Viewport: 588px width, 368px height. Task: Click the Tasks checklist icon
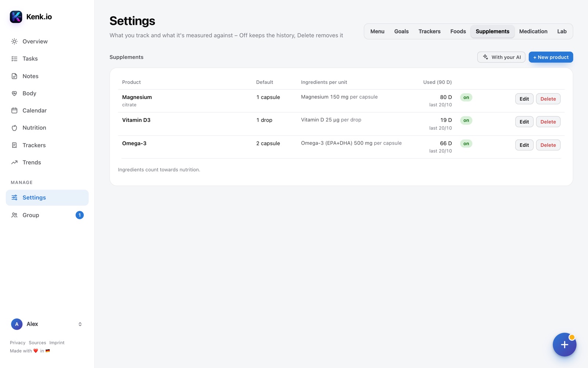14,59
